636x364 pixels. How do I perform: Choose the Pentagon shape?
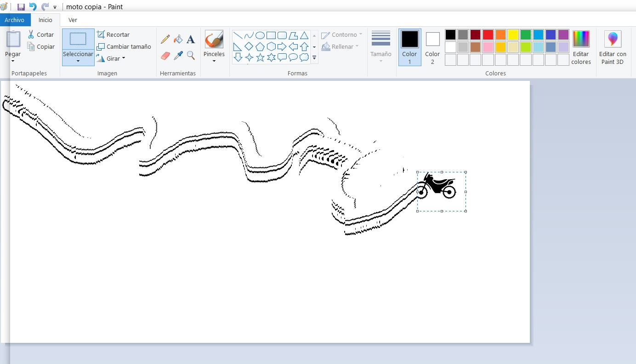[260, 46]
